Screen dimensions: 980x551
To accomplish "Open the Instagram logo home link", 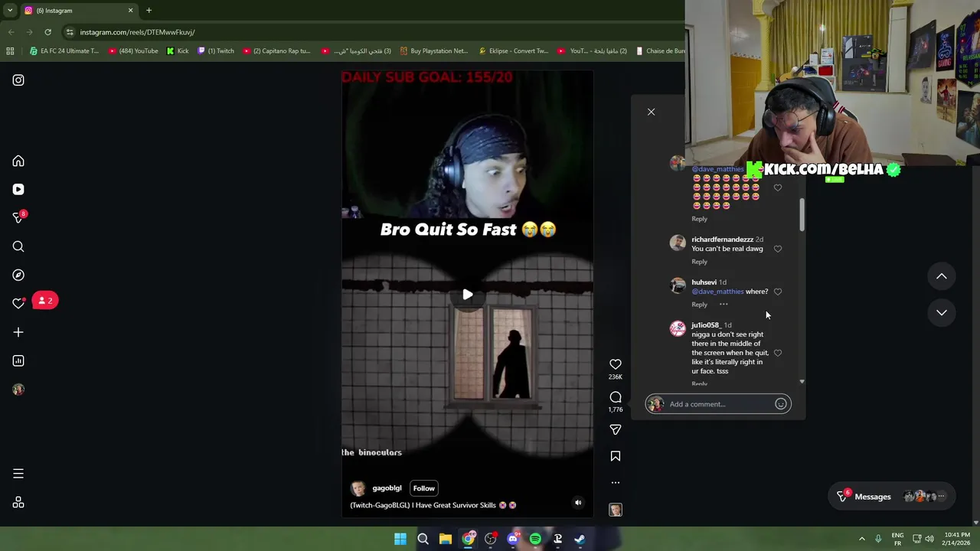I will (18, 80).
